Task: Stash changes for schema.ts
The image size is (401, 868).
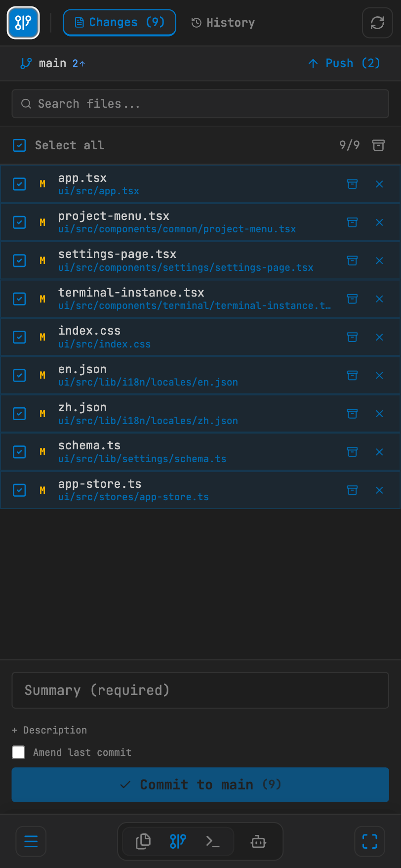Action: click(352, 452)
